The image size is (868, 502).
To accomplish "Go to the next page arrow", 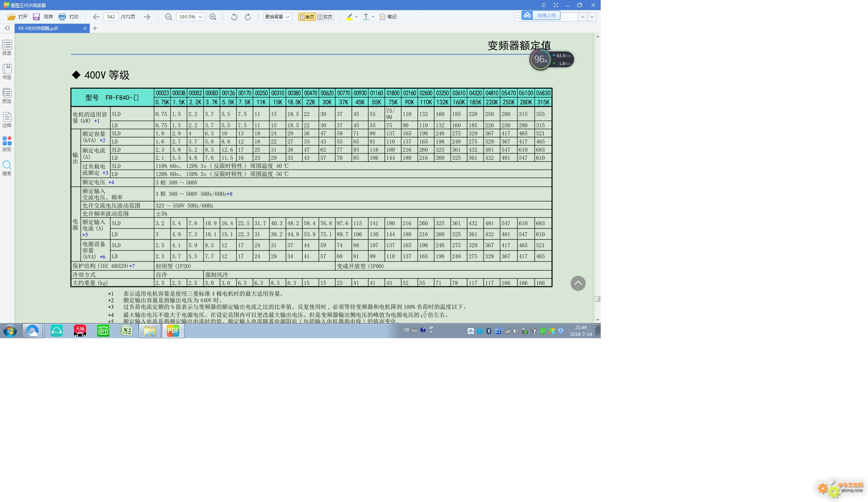I will (x=147, y=17).
